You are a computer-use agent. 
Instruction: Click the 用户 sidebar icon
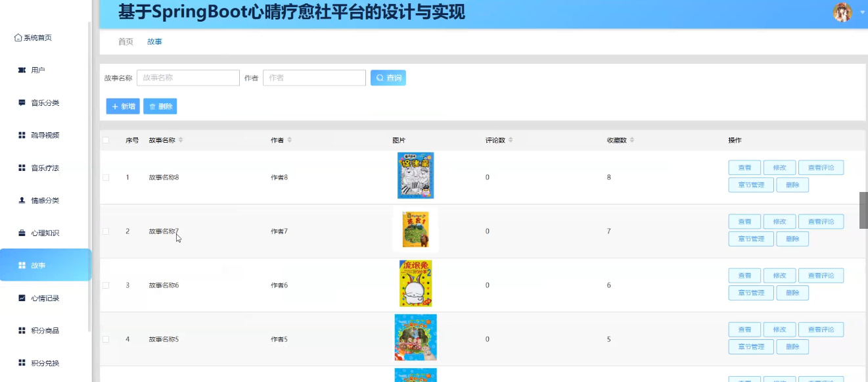(22, 70)
